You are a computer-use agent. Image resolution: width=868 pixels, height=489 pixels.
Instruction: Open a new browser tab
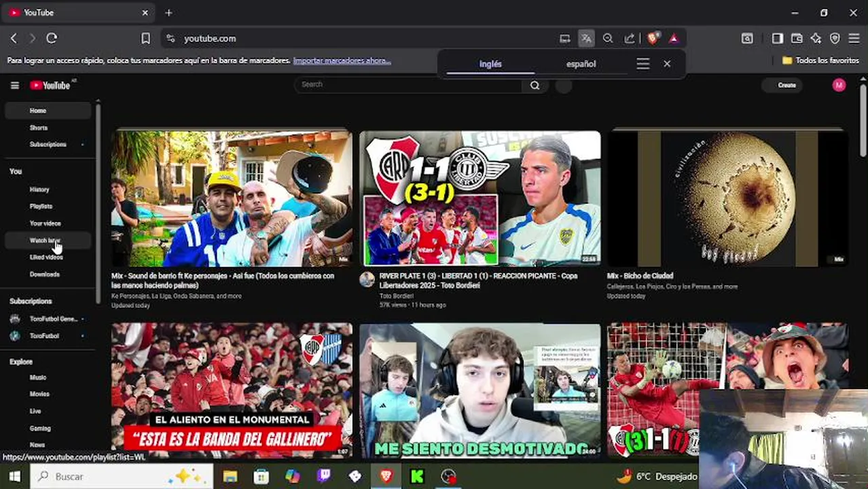[168, 12]
